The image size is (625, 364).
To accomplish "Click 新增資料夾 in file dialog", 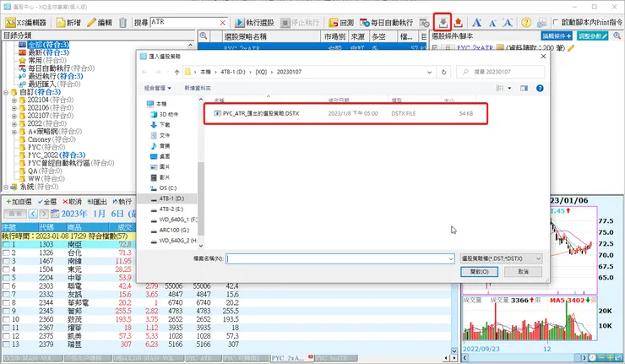I will (x=198, y=88).
